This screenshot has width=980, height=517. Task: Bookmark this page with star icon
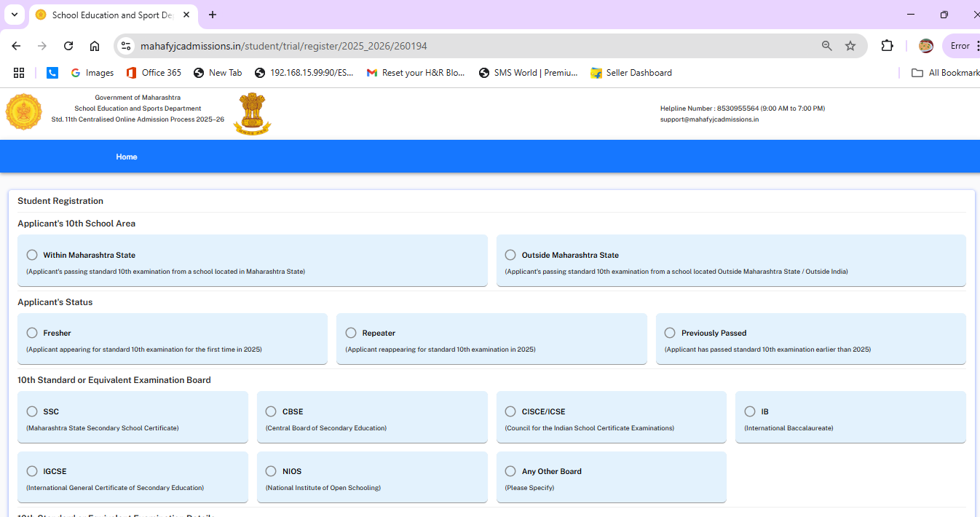850,46
